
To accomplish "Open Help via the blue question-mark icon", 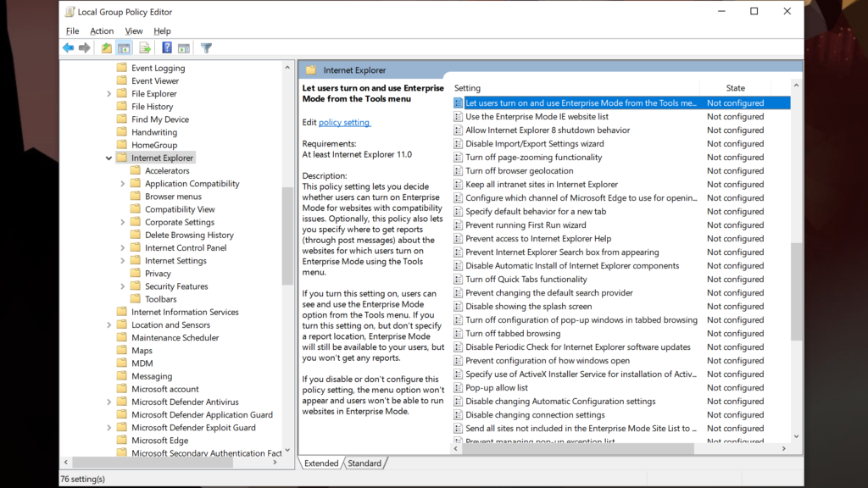I will (167, 48).
